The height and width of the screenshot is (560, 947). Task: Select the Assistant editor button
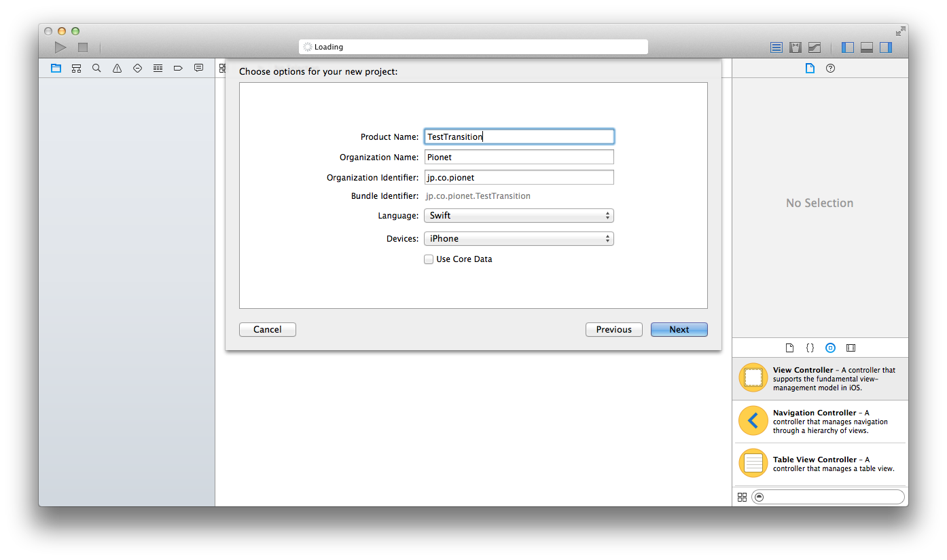796,48
